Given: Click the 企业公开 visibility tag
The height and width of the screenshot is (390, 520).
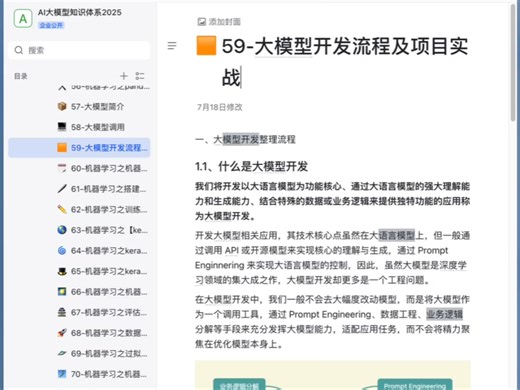Looking at the screenshot, I should tap(51, 25).
